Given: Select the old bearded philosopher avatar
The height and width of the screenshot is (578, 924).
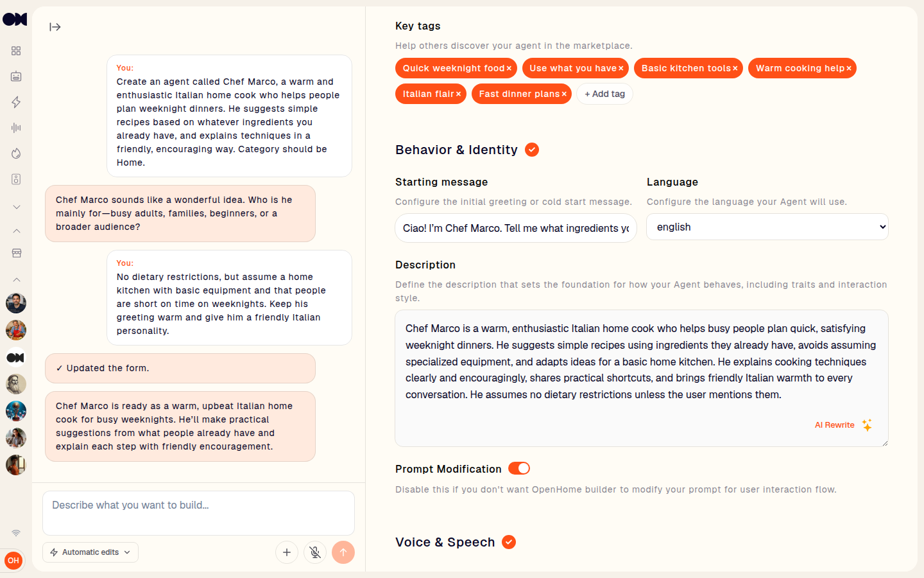Looking at the screenshot, I should [16, 384].
